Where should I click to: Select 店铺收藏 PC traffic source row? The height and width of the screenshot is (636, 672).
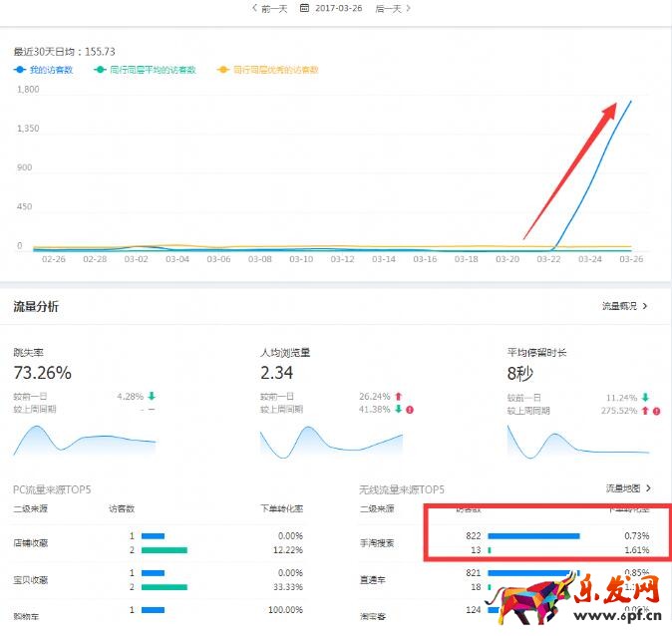32,542
